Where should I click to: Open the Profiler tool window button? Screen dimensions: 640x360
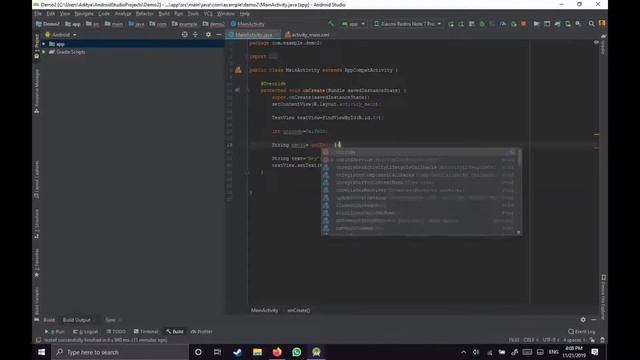[202, 331]
